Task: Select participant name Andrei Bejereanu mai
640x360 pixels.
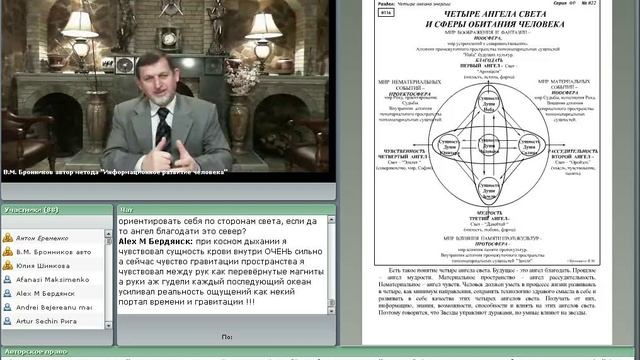Action: [54, 307]
